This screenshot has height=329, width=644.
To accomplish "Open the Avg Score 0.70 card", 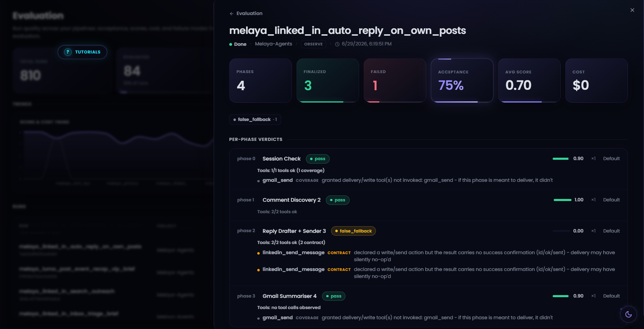I will pos(529,80).
